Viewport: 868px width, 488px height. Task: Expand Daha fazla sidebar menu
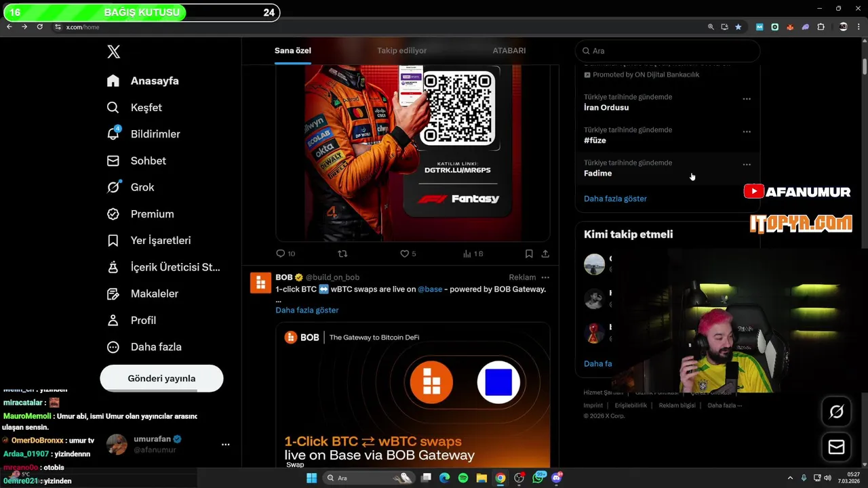[x=144, y=346]
